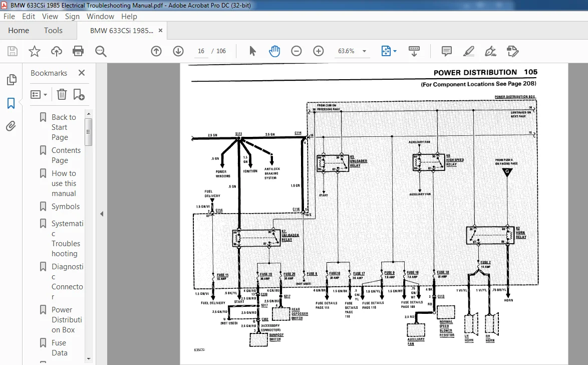Image resolution: width=588 pixels, height=365 pixels.
Task: Open the Sign document pen tool
Action: pyautogui.click(x=490, y=51)
